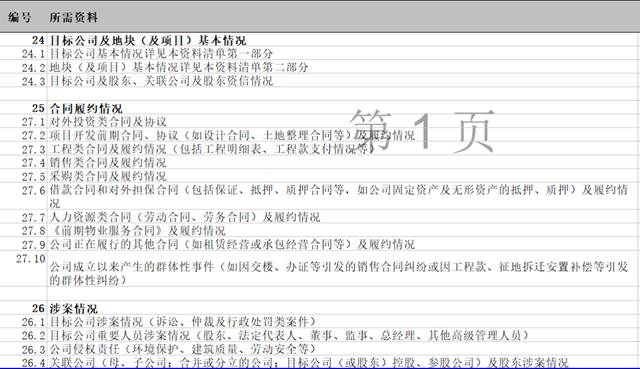Click the 编号 column header
The width and height of the screenshot is (640, 369).
click(19, 17)
